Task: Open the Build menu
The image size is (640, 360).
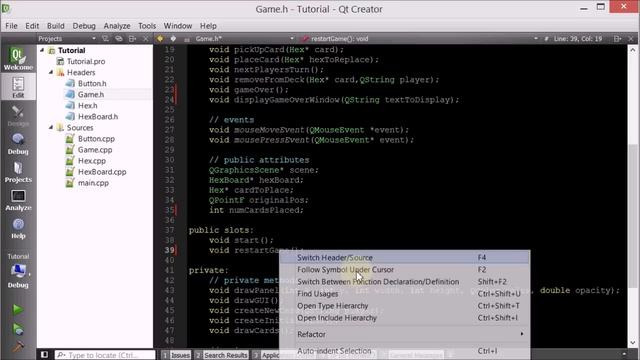Action: 56,26
